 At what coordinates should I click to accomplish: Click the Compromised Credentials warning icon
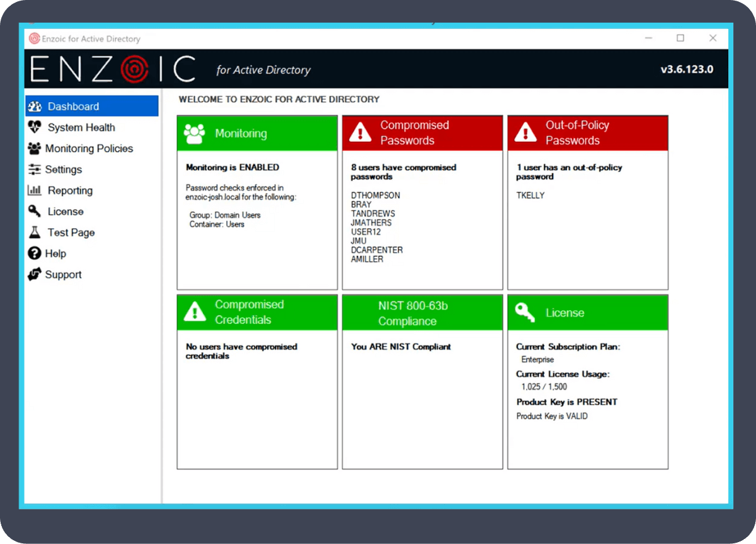(x=195, y=312)
